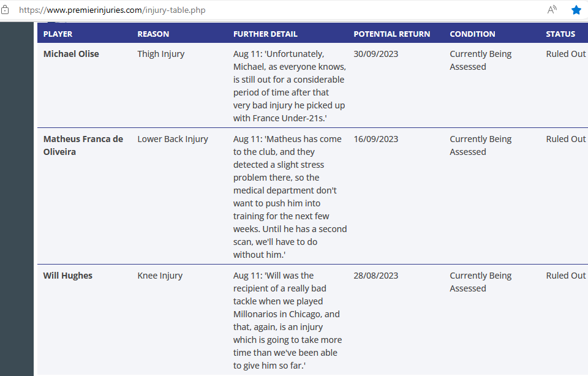Click the blue favorites star icon

(576, 10)
